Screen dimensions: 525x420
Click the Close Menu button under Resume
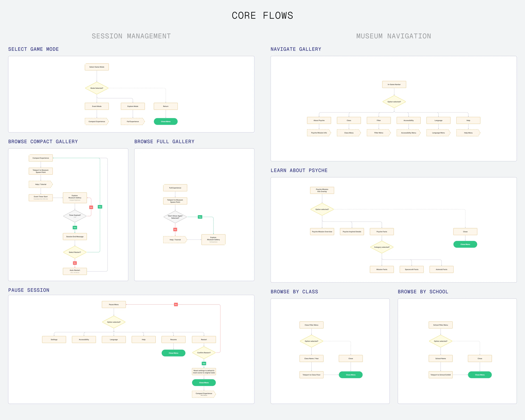coord(173,353)
